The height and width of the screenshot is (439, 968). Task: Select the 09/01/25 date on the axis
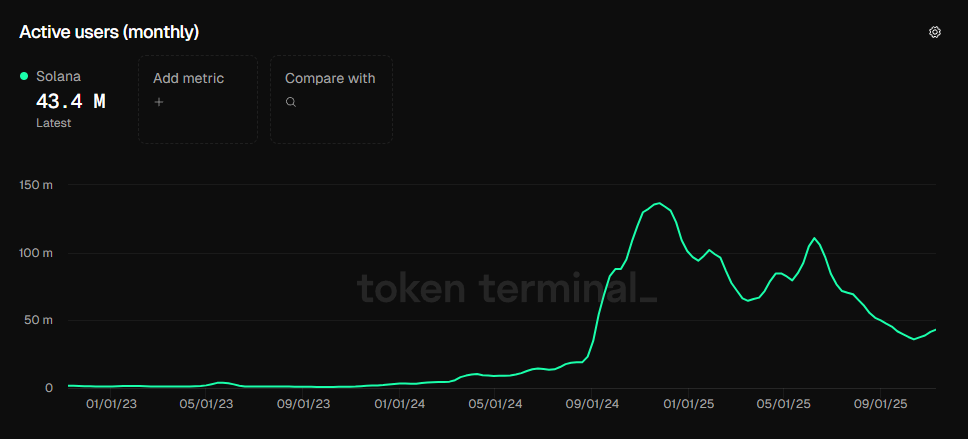click(880, 404)
